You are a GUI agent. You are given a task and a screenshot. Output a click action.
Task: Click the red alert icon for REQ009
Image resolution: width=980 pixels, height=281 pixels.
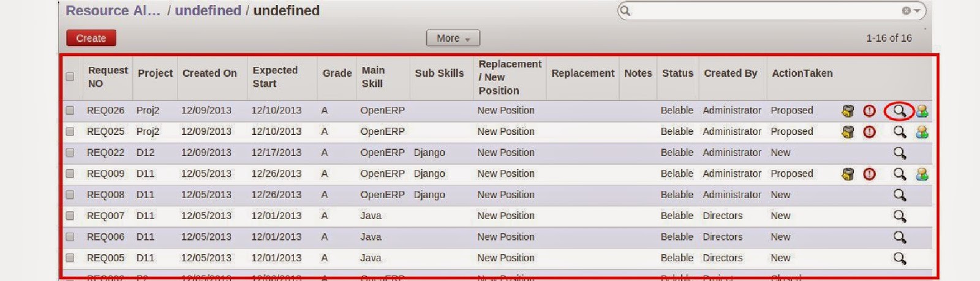pos(869,174)
